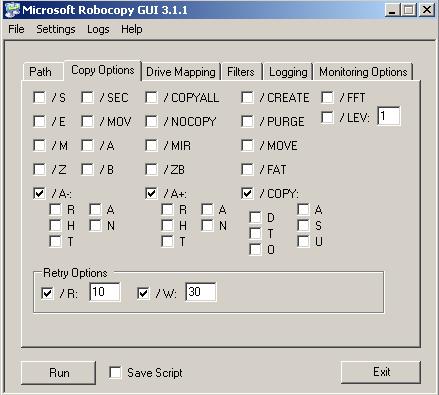Enable the /MOV checkbox
This screenshot has width=439, height=395.
click(88, 122)
